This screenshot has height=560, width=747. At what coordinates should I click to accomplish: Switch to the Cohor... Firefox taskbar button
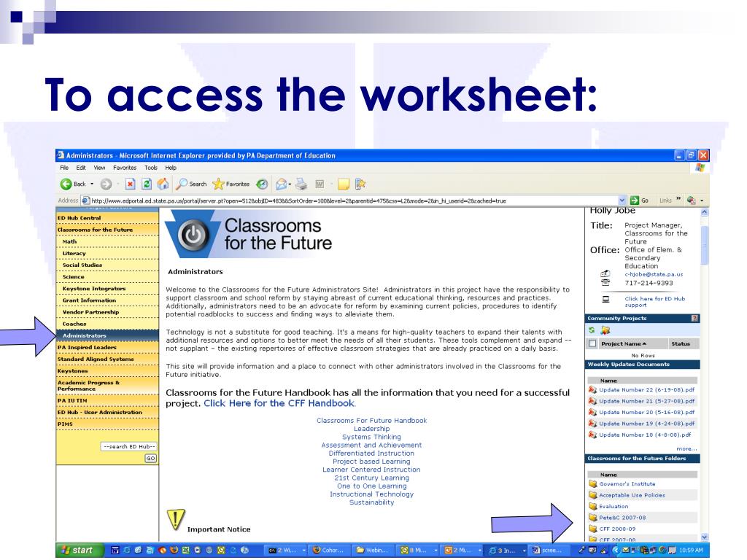coord(330,550)
